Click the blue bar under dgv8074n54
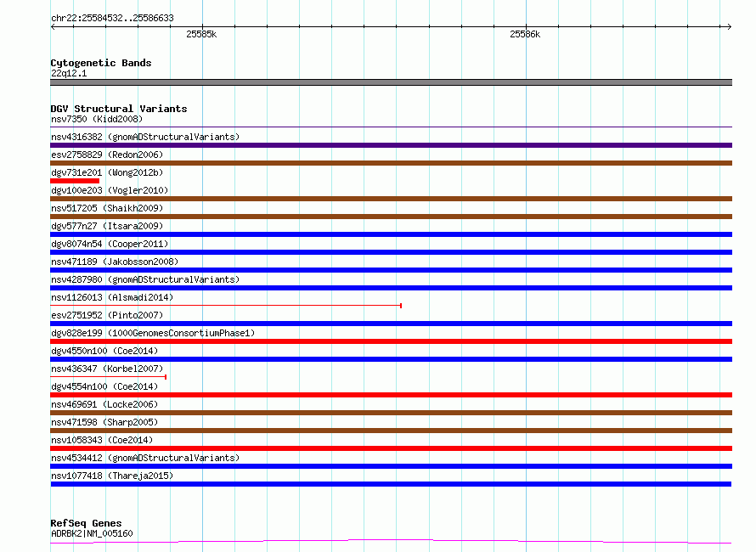The image size is (756, 552). (x=391, y=252)
